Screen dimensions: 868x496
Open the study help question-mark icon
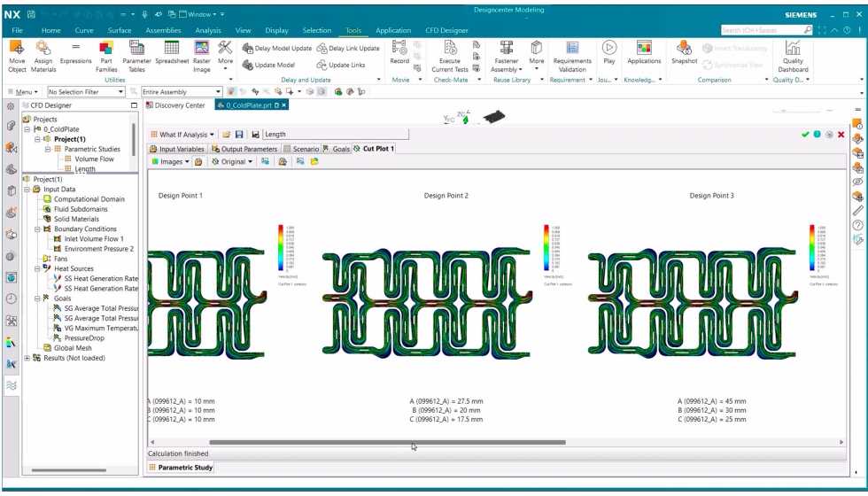pos(817,135)
